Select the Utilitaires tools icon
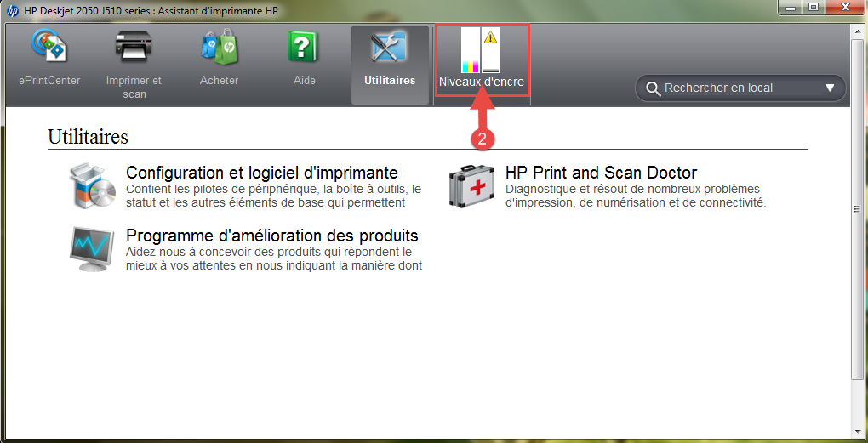The width and height of the screenshot is (868, 443). click(390, 46)
